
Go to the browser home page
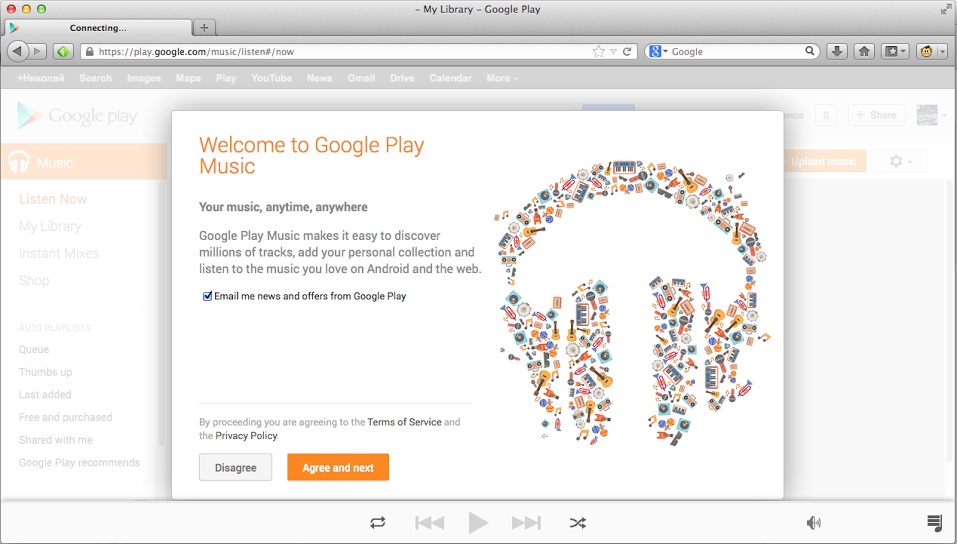click(864, 51)
